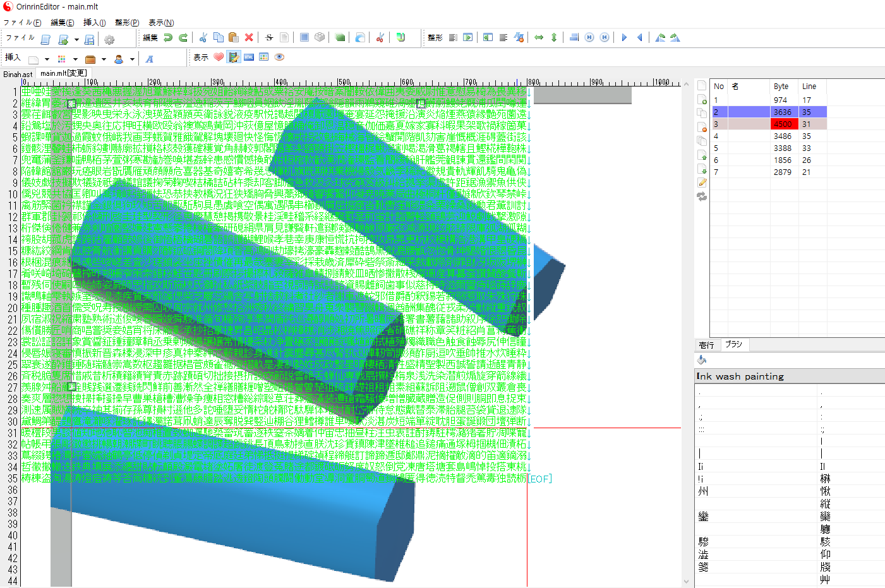Click the paint bucket icon in brush panel
Viewport: 885px width, 588px height.
point(702,360)
